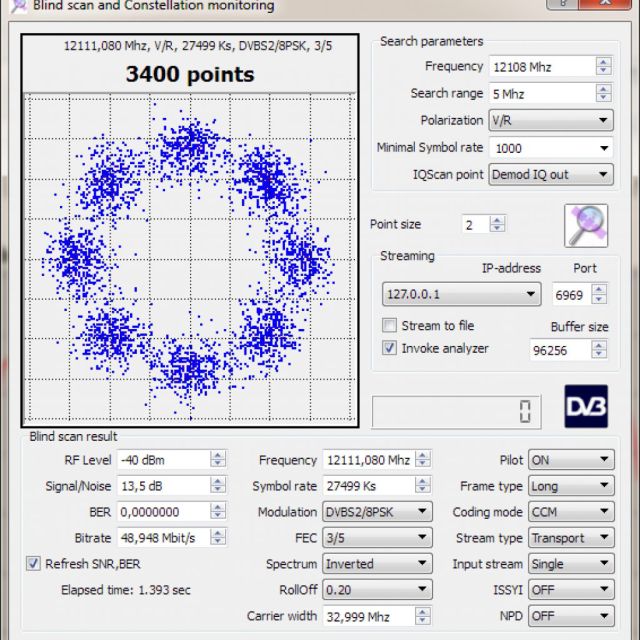640x640 pixels.
Task: Open the Frame type dropdown
Action: (x=571, y=486)
